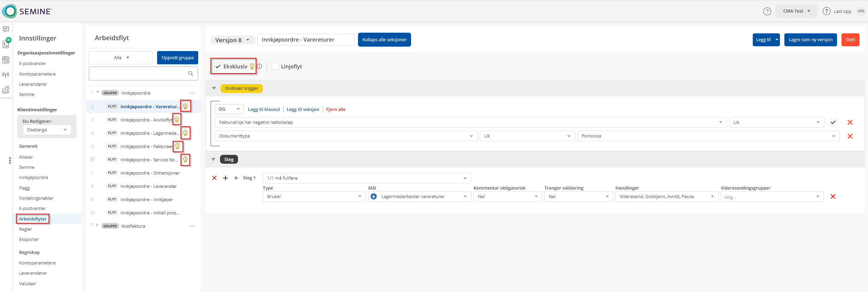Click Lagre som ny versjon button
Image resolution: width=868 pixels, height=292 pixels.
[810, 40]
